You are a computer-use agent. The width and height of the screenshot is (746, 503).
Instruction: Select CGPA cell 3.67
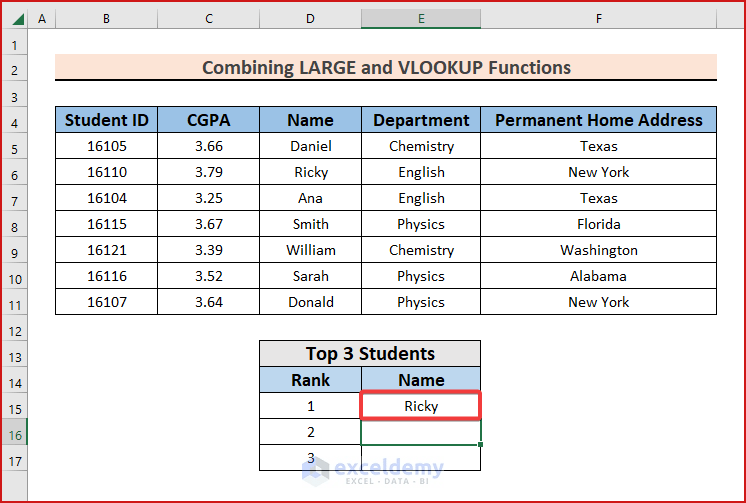(x=208, y=224)
